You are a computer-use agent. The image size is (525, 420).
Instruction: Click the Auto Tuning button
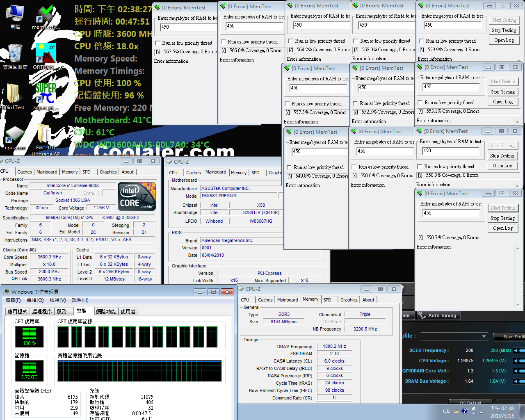[438, 315]
